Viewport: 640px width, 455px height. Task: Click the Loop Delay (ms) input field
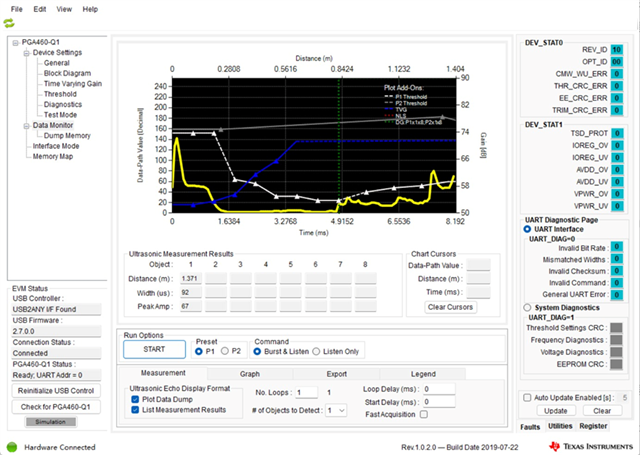[x=439, y=389]
